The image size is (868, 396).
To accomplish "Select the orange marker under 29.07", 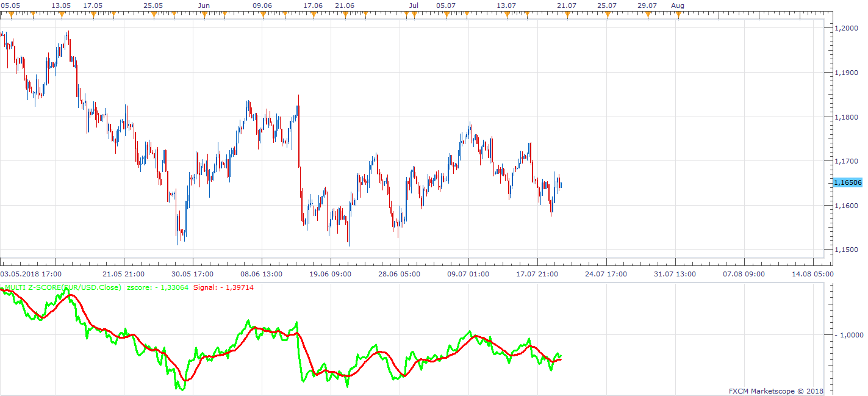I will coord(648,13).
